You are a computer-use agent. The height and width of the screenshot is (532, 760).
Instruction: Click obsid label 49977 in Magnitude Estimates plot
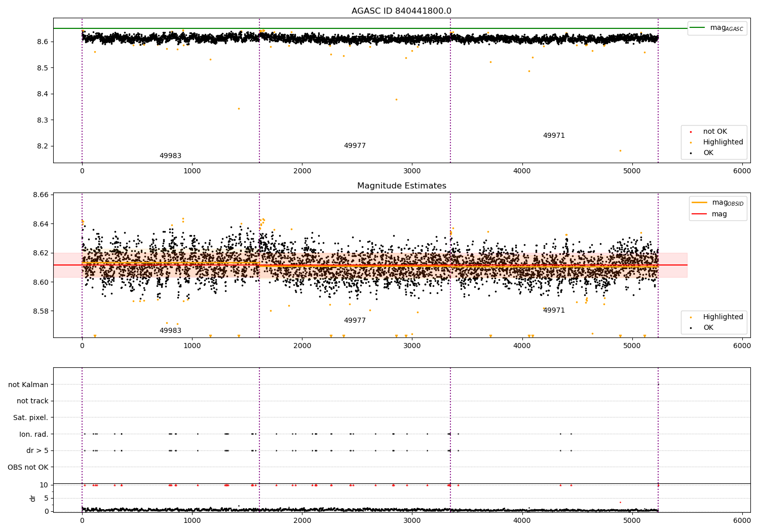coord(355,321)
